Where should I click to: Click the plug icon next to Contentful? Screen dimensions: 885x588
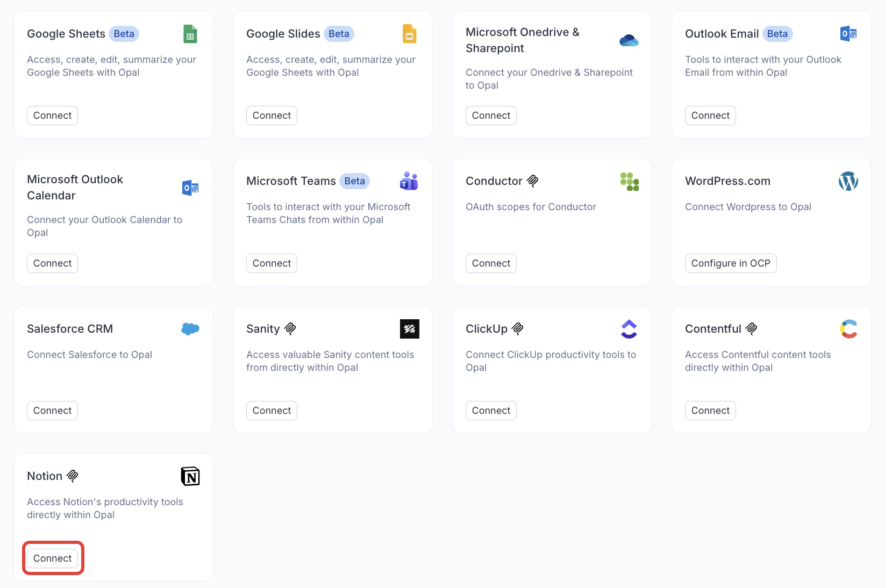click(x=752, y=329)
